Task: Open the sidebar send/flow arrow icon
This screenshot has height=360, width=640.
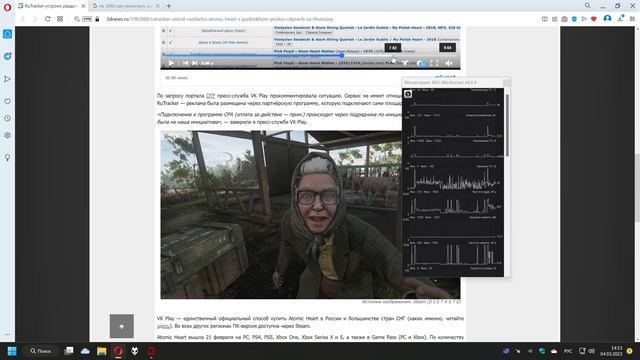Action: [x=7, y=79]
